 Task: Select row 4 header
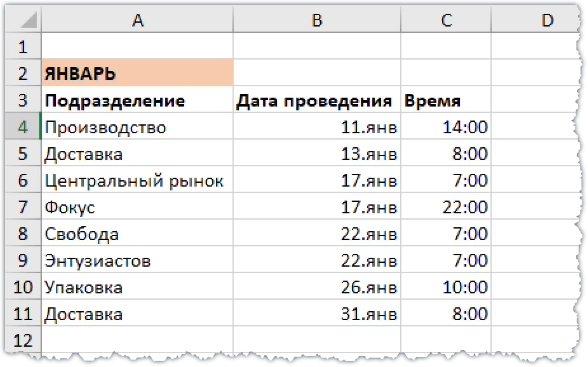pos(22,127)
